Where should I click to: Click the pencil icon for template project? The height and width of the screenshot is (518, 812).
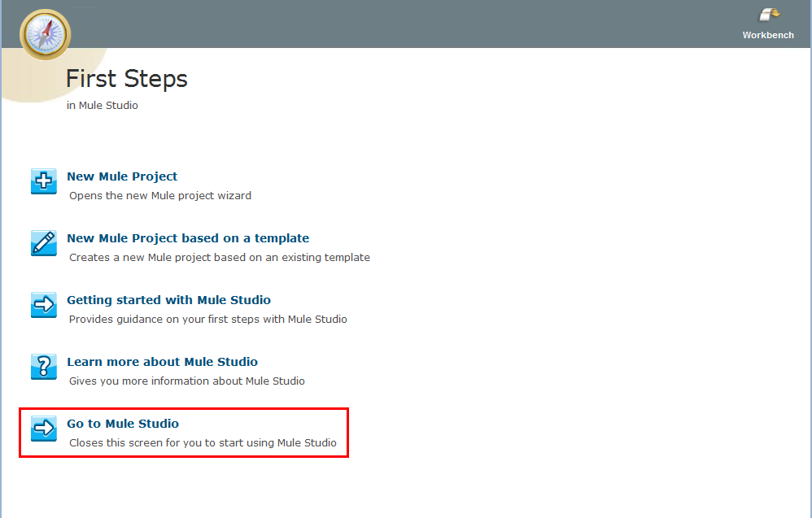43,243
